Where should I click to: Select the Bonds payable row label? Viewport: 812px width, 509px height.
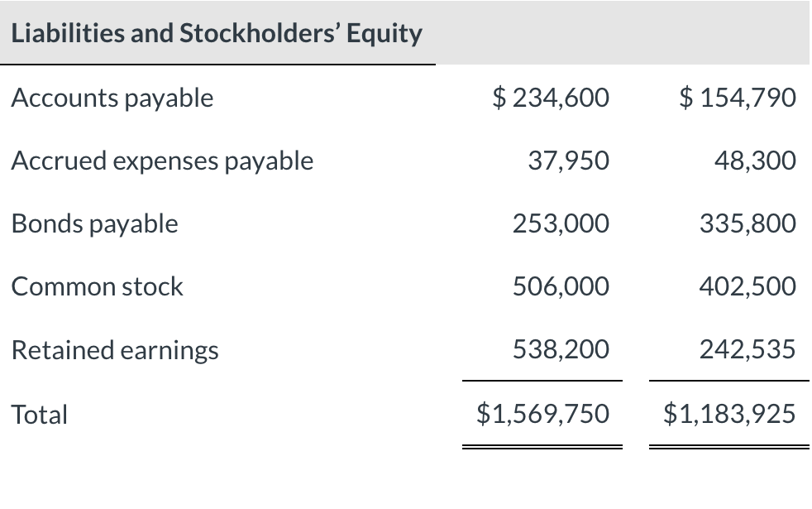point(94,223)
